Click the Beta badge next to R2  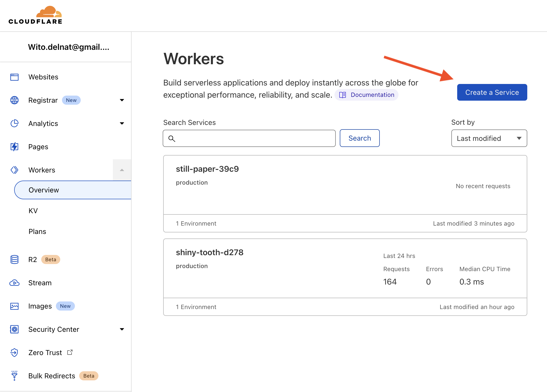click(51, 259)
